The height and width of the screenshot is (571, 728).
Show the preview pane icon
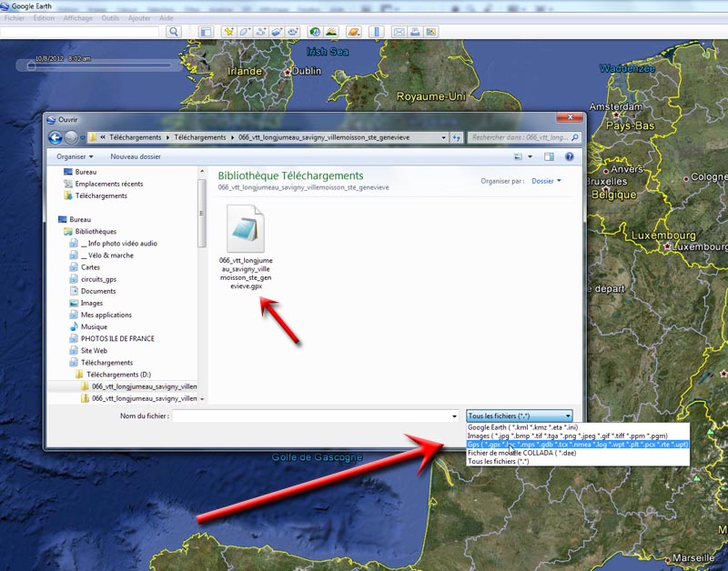pyautogui.click(x=549, y=156)
